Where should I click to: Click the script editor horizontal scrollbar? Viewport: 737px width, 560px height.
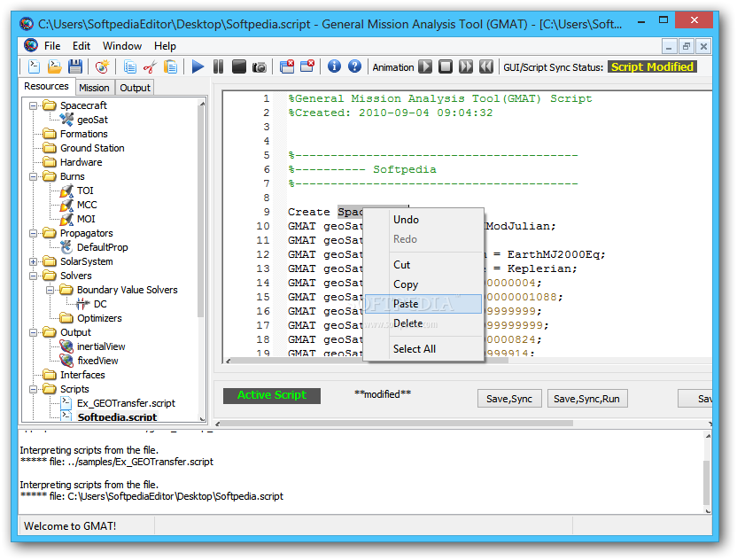point(370,361)
